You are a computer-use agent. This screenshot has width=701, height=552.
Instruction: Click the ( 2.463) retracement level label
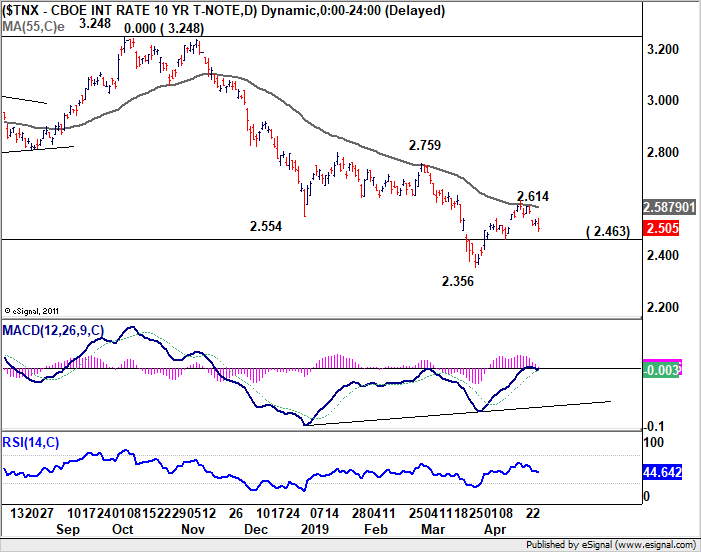(x=608, y=231)
